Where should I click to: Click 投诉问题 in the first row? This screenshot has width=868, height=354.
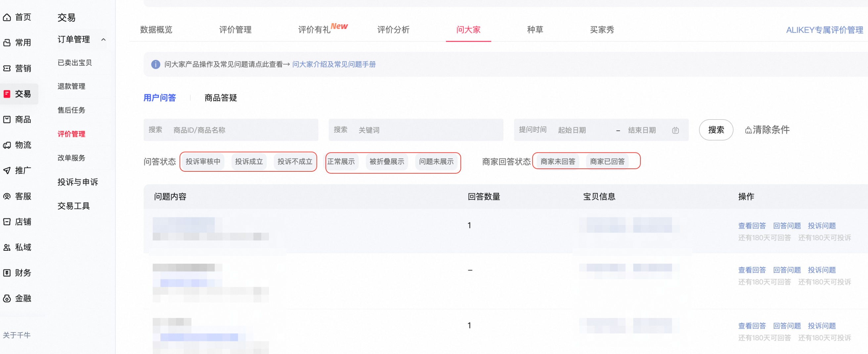822,226
